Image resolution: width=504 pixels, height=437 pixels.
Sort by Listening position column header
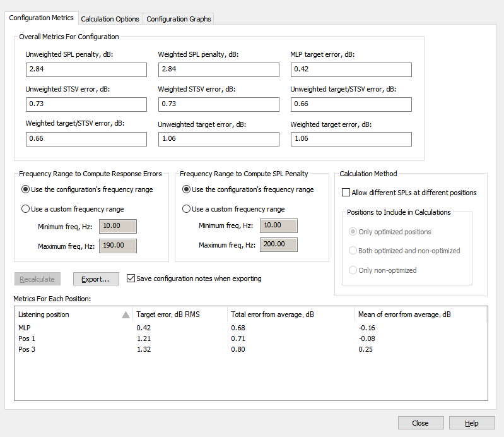[x=73, y=314]
